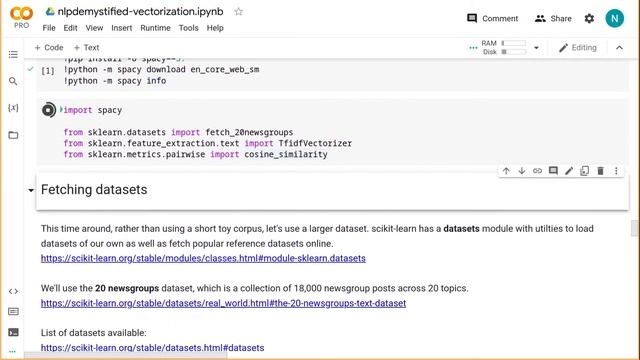
Task: Click the import cosine_similarity code line
Action: click(195, 155)
